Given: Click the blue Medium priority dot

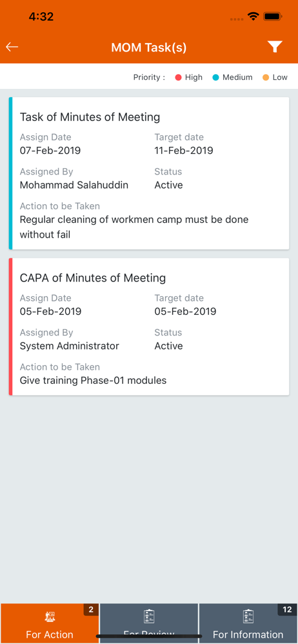Looking at the screenshot, I should (215, 77).
